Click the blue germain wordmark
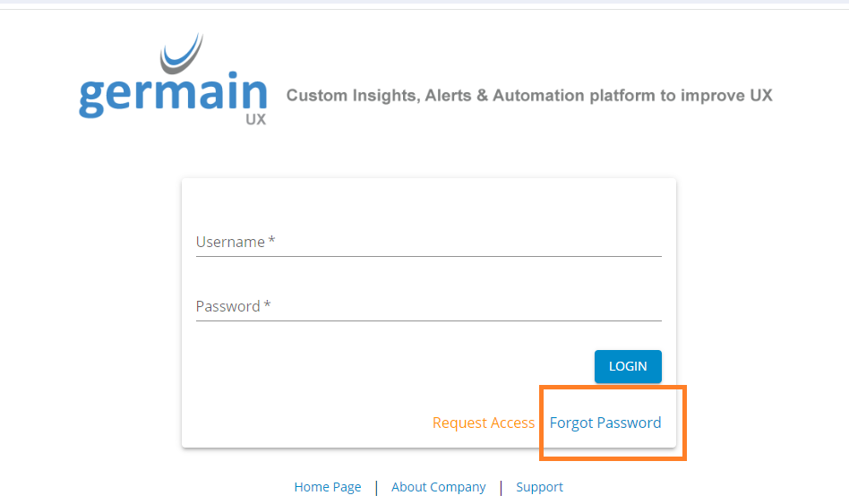The height and width of the screenshot is (504, 849). coord(172,97)
